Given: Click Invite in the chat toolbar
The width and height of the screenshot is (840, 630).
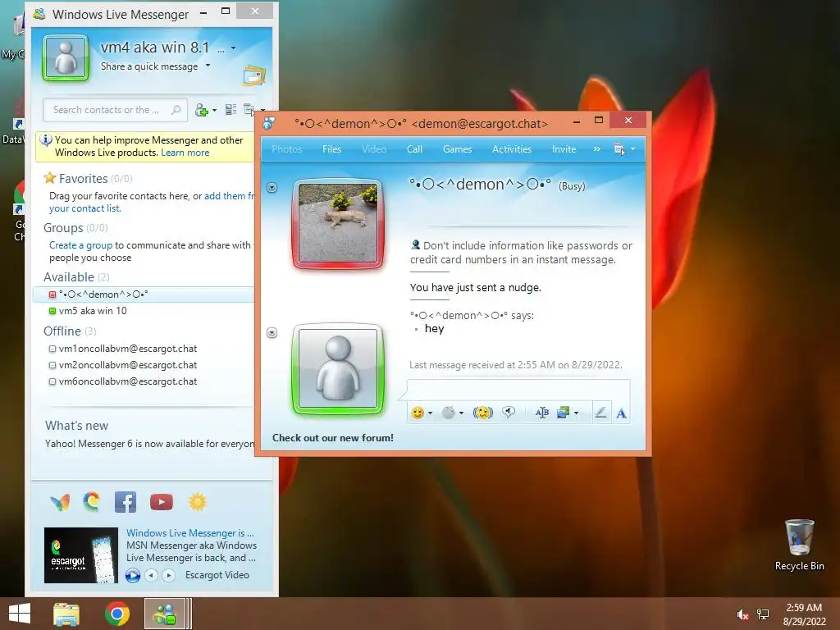Looking at the screenshot, I should click(564, 149).
